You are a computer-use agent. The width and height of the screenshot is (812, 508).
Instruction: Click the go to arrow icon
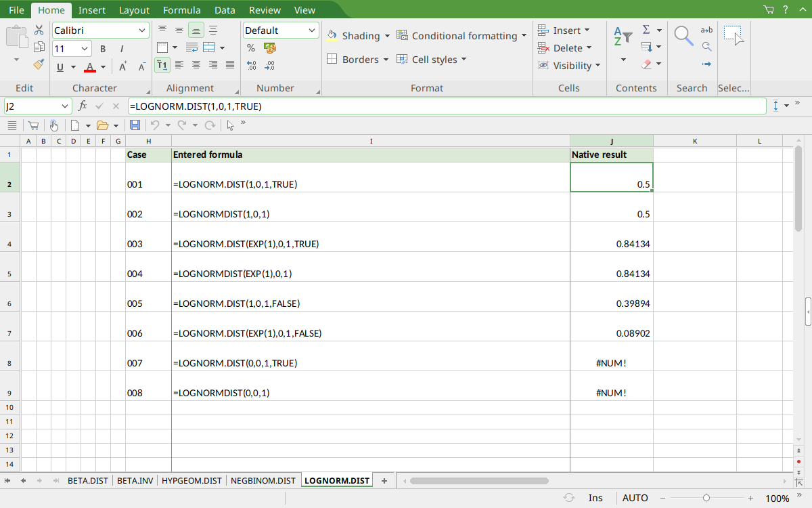(706, 65)
